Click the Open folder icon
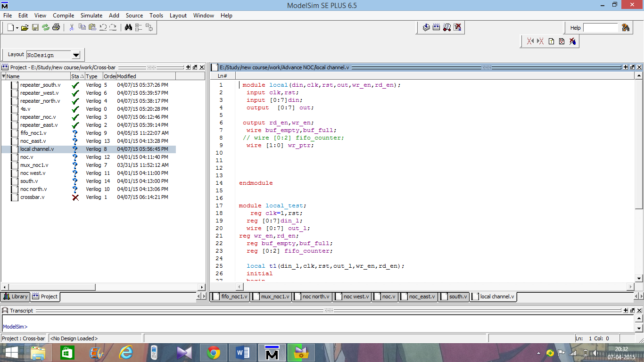Image resolution: width=644 pixels, height=362 pixels. coord(25,27)
